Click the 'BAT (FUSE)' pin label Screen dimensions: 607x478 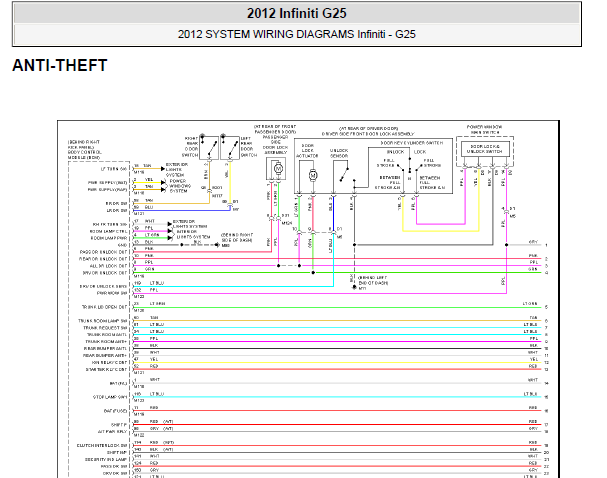115,411
